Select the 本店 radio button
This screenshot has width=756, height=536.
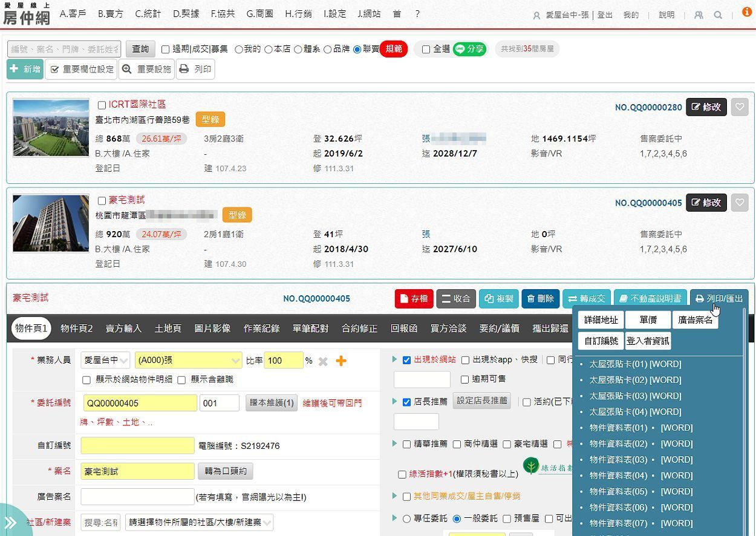pos(269,50)
